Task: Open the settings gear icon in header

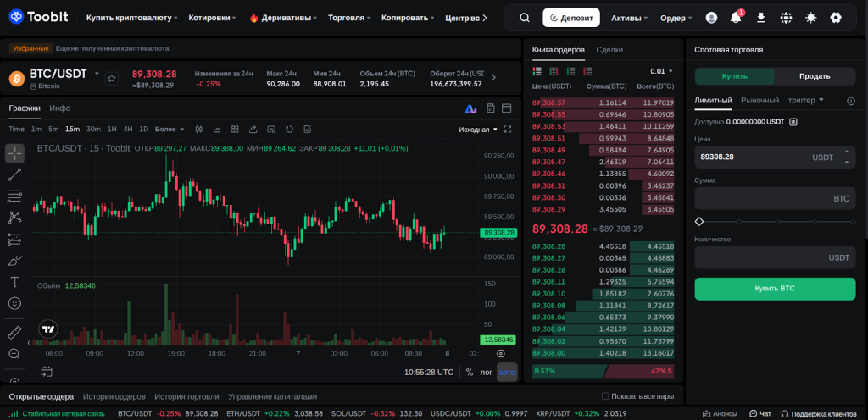Action: (836, 17)
